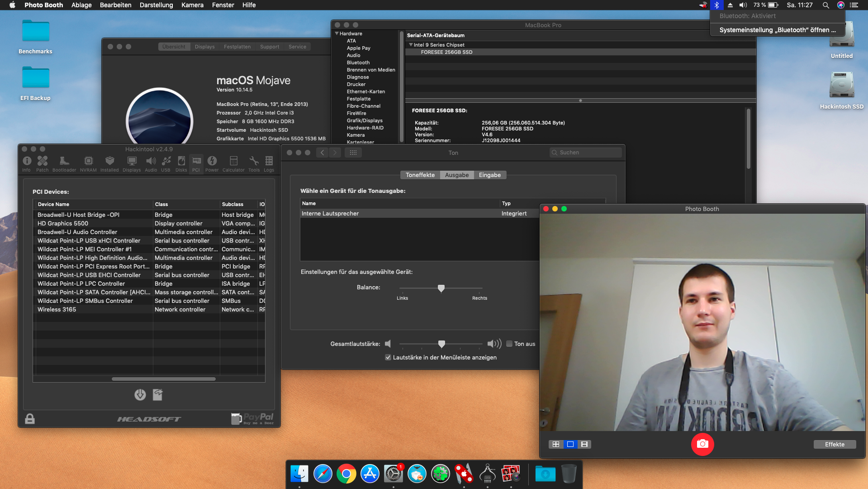
Task: Switch to the Eingabe tab
Action: pyautogui.click(x=490, y=175)
